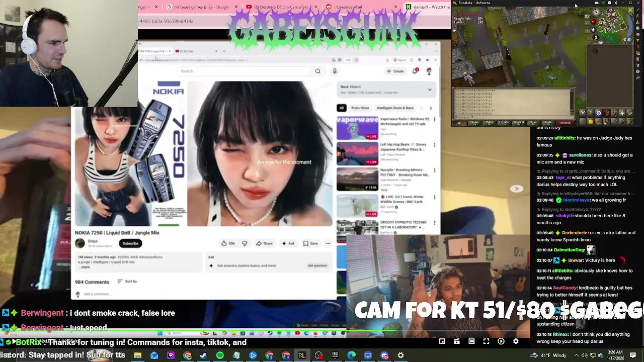Share the NOKIA 7250 video

click(264, 243)
